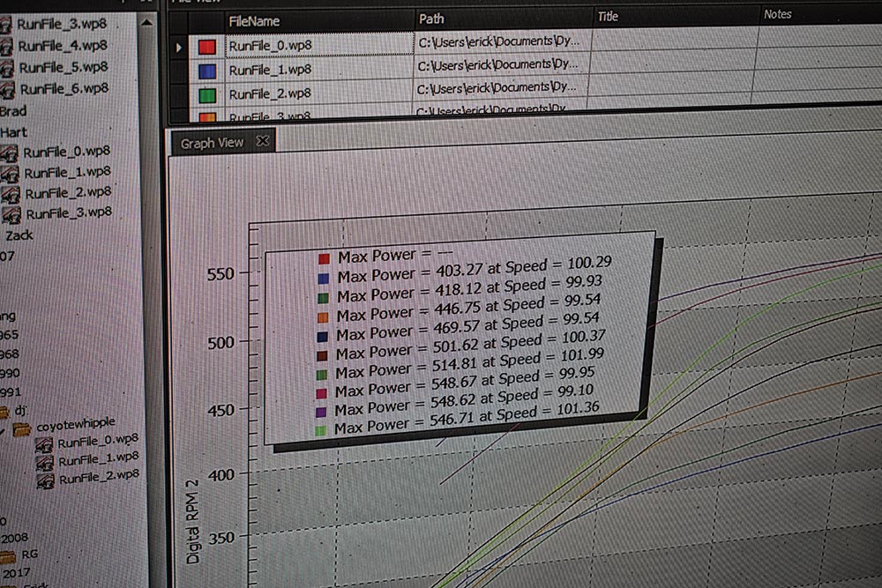Select the 2017 tree entry
The height and width of the screenshot is (588, 882).
click(16, 573)
